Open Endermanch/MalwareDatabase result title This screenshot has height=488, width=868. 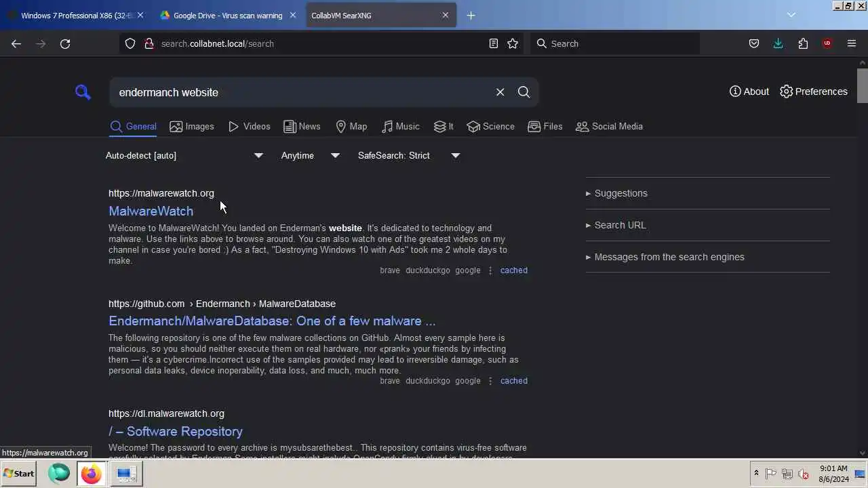tap(272, 321)
